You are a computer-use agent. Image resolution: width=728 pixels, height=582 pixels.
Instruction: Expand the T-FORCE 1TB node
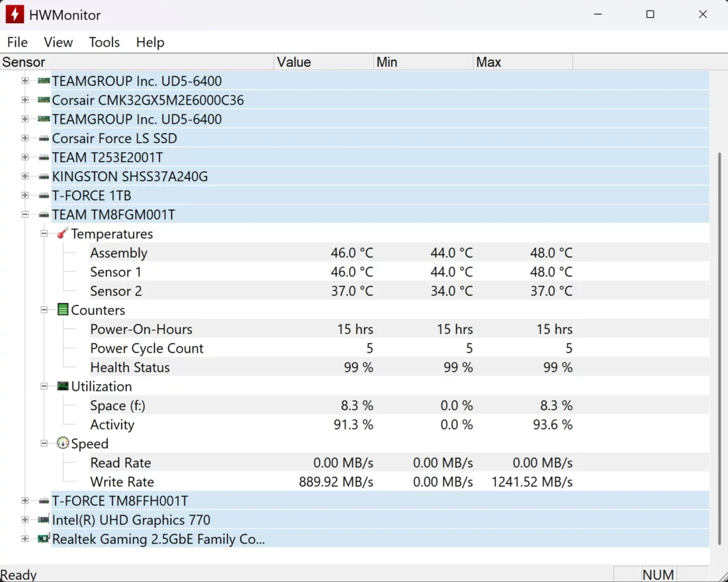[25, 195]
